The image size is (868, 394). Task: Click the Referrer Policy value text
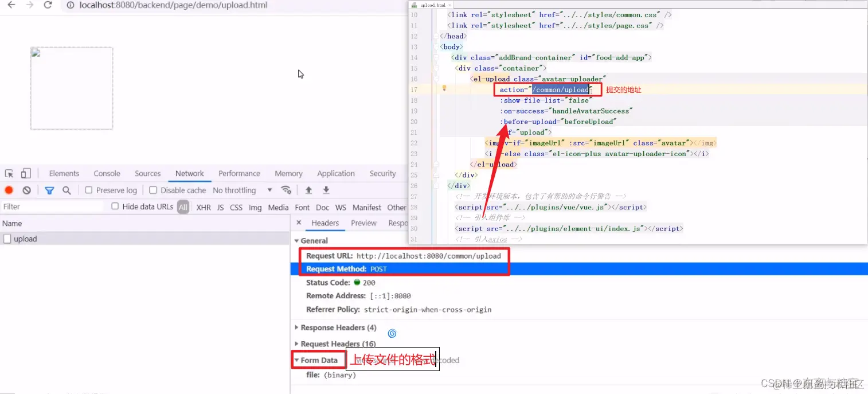[x=428, y=310]
